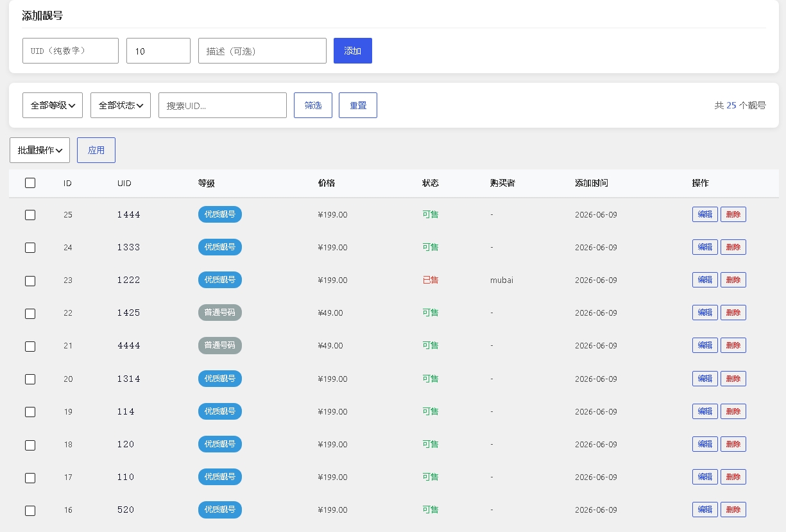
Task: Edit the row with UID 1444
Action: [705, 214]
